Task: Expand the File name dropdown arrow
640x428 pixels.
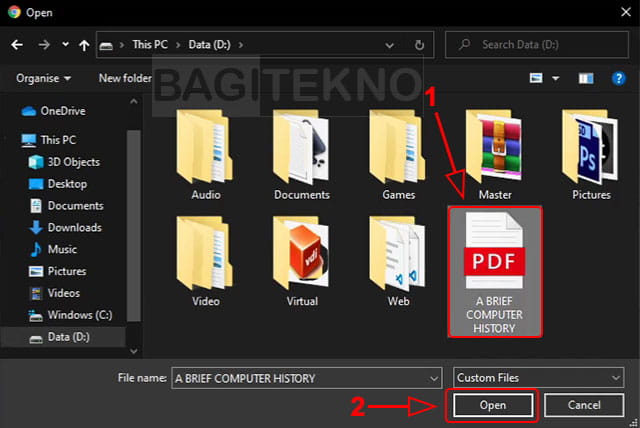Action: [x=434, y=379]
